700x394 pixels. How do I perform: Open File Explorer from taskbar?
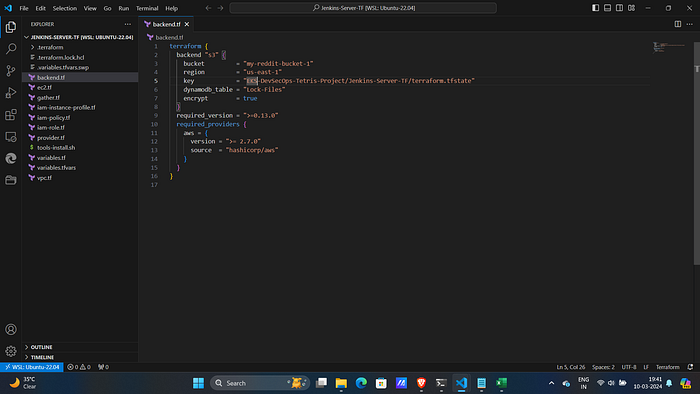coord(341,383)
